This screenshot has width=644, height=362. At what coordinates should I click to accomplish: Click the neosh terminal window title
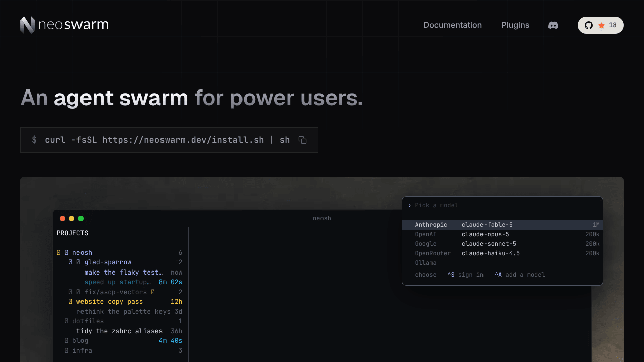322,218
